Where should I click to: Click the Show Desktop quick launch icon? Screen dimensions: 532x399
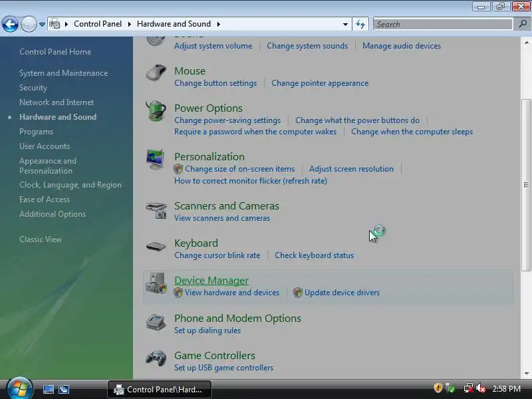point(48,389)
